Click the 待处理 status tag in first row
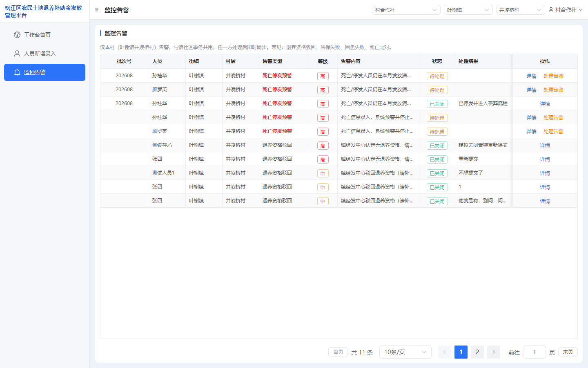This screenshot has width=588, height=368. click(437, 76)
